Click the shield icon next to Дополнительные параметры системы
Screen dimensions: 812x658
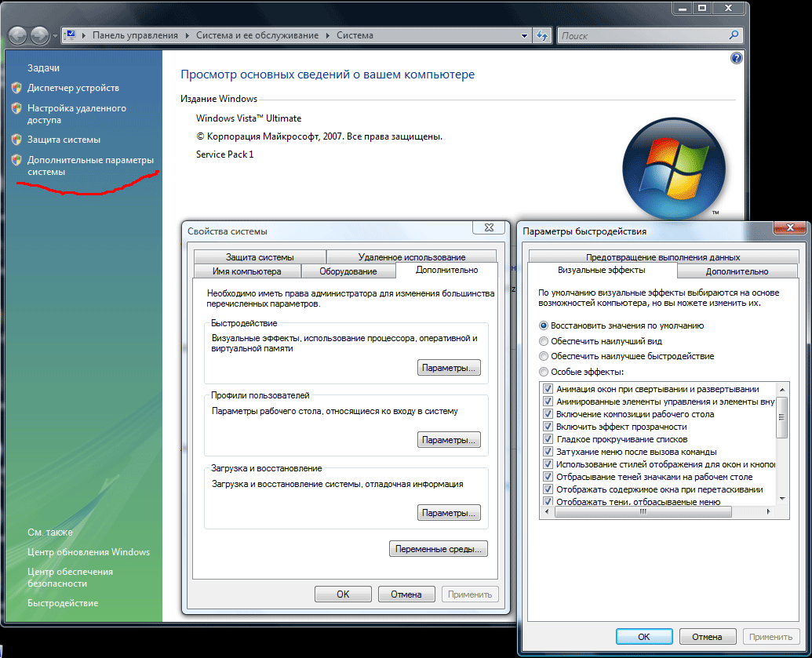point(16,160)
